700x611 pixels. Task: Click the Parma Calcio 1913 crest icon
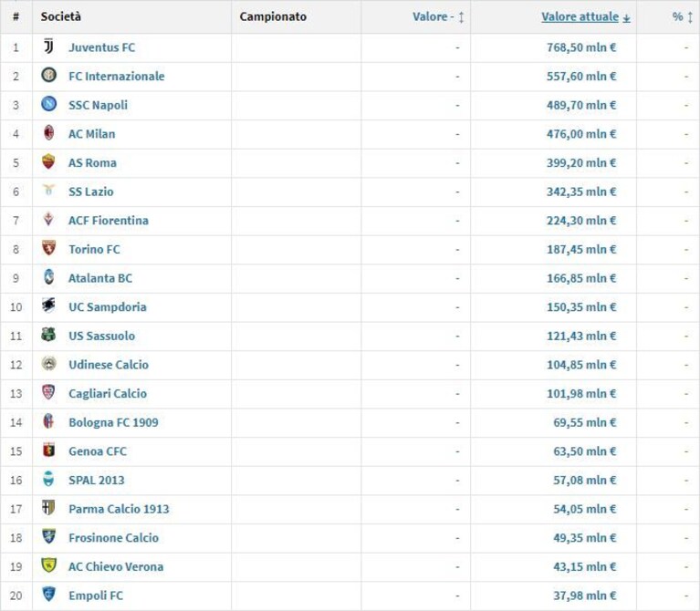point(48,508)
